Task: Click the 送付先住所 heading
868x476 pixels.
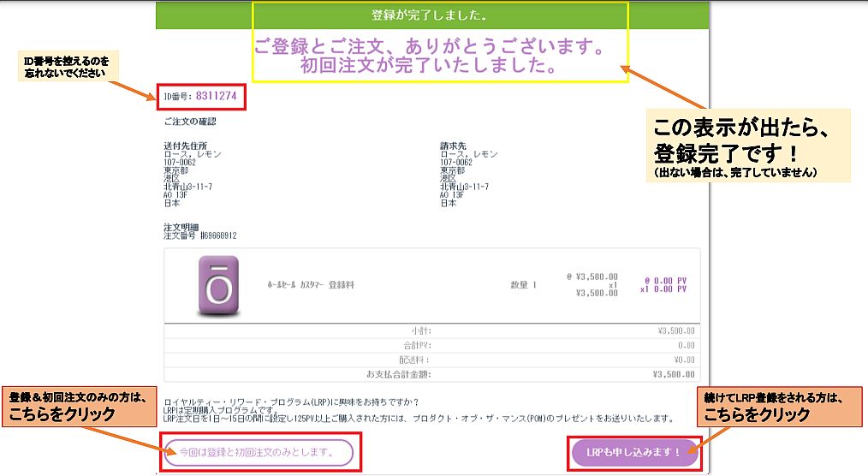Action: point(185,146)
